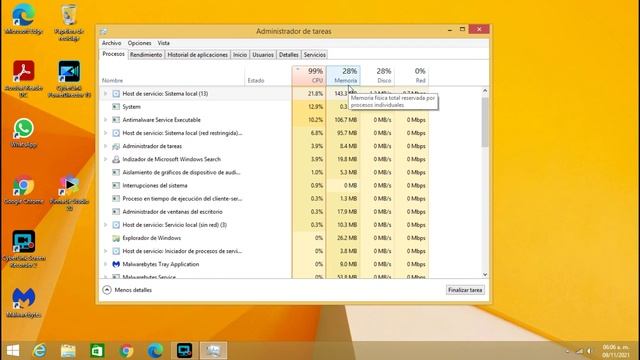Open Microsoft Edge desktop shortcut
This screenshot has height=360, width=640.
24,18
